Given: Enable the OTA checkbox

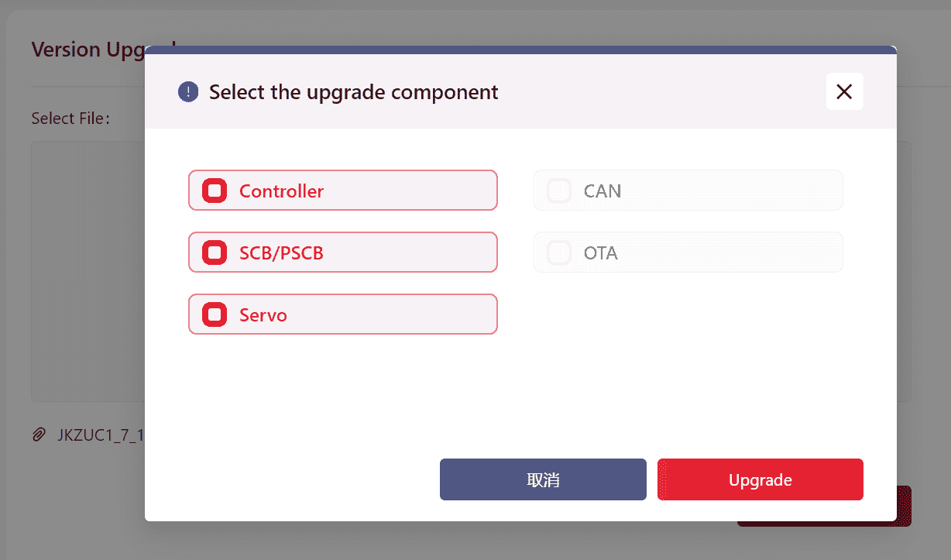Looking at the screenshot, I should coord(559,253).
